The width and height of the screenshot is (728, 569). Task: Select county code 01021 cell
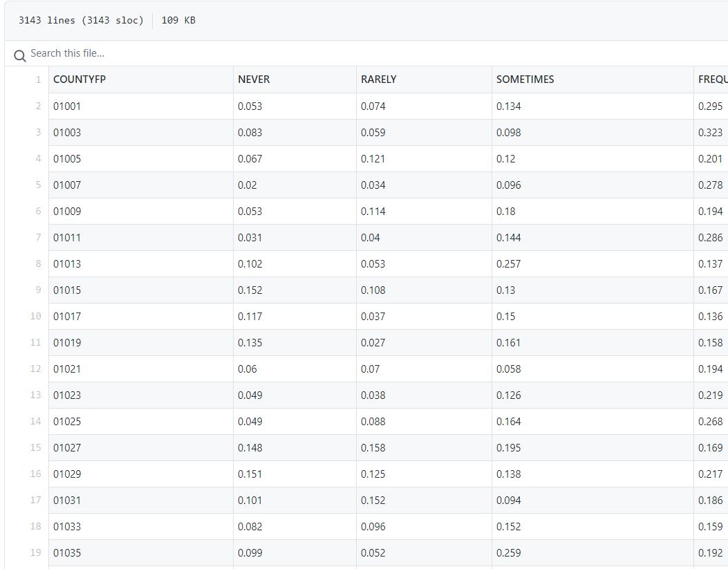(140, 369)
